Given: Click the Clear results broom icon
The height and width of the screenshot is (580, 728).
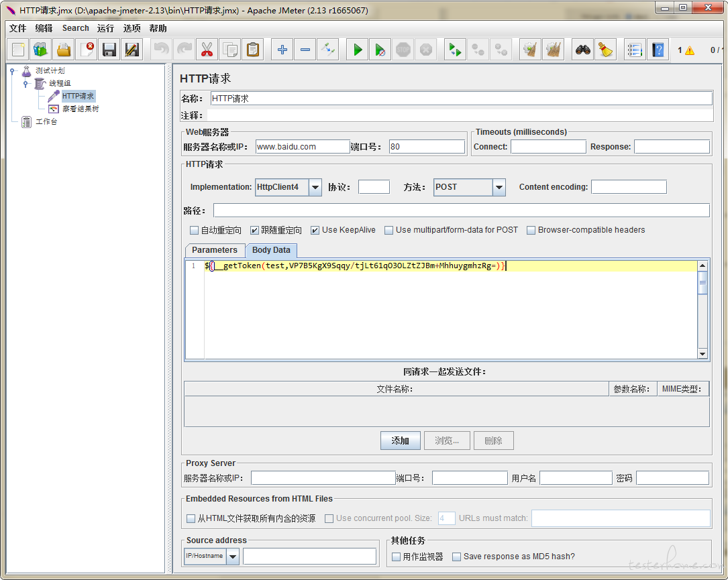Looking at the screenshot, I should click(x=530, y=50).
